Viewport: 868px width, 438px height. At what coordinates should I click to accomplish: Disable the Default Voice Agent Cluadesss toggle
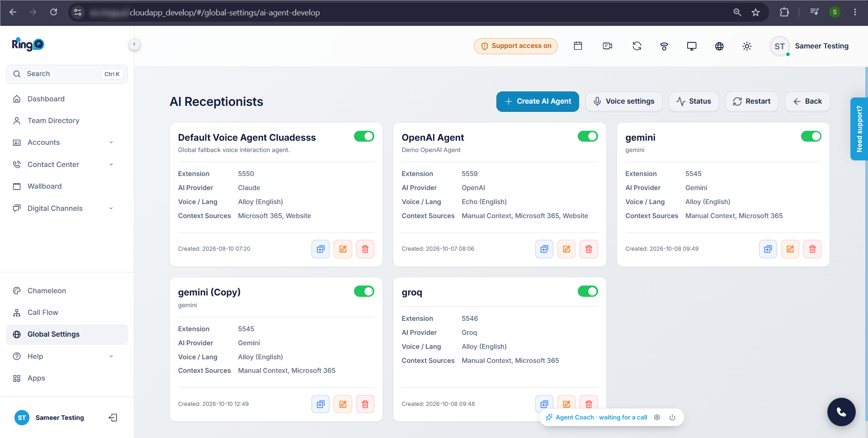[x=364, y=136]
